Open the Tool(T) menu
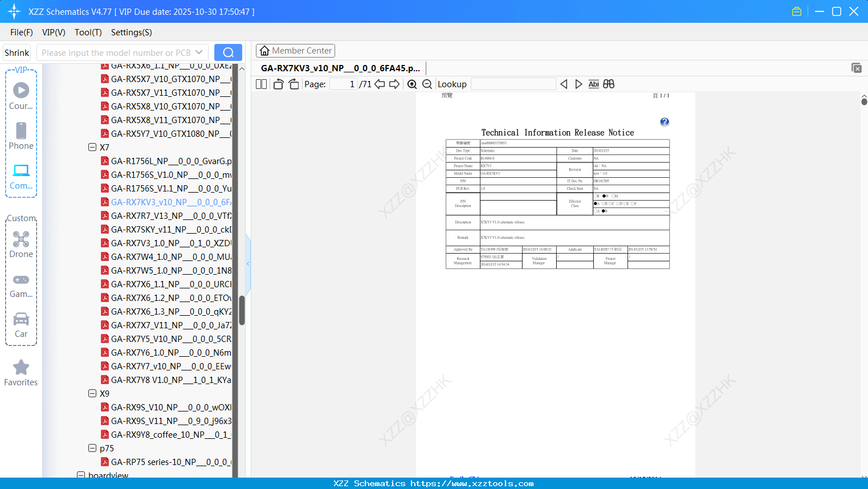Screen dimensions: 868x489 click(x=88, y=32)
